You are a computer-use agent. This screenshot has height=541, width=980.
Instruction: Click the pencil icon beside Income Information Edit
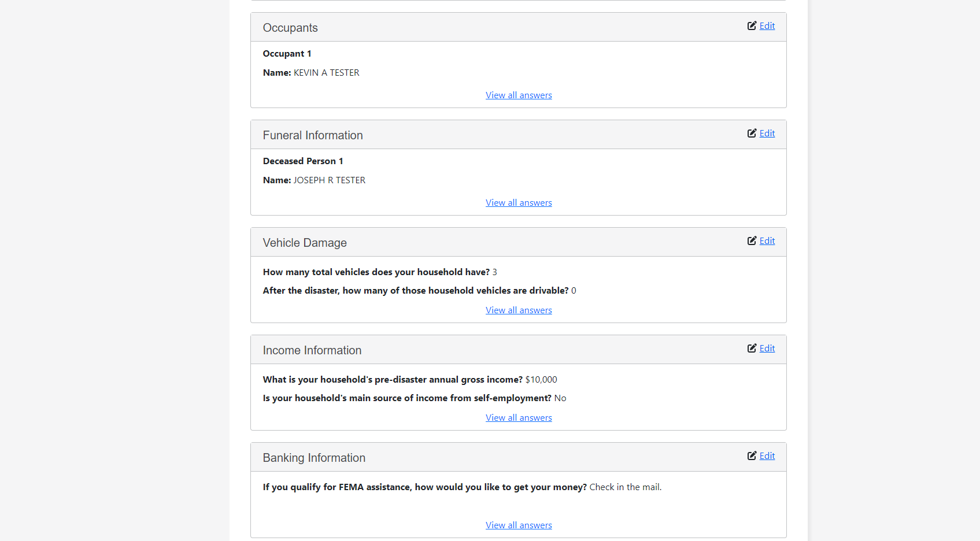click(x=752, y=349)
